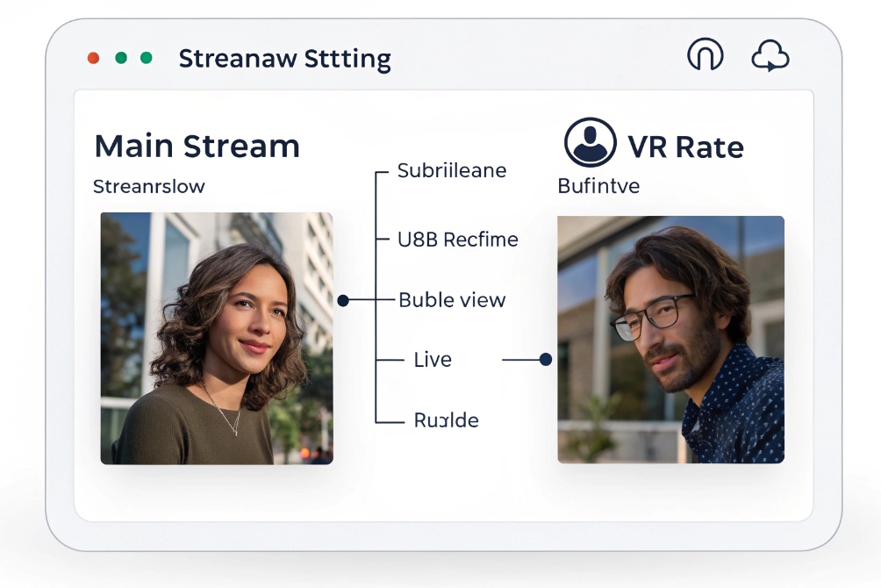Click the Streanrslow link

click(149, 186)
